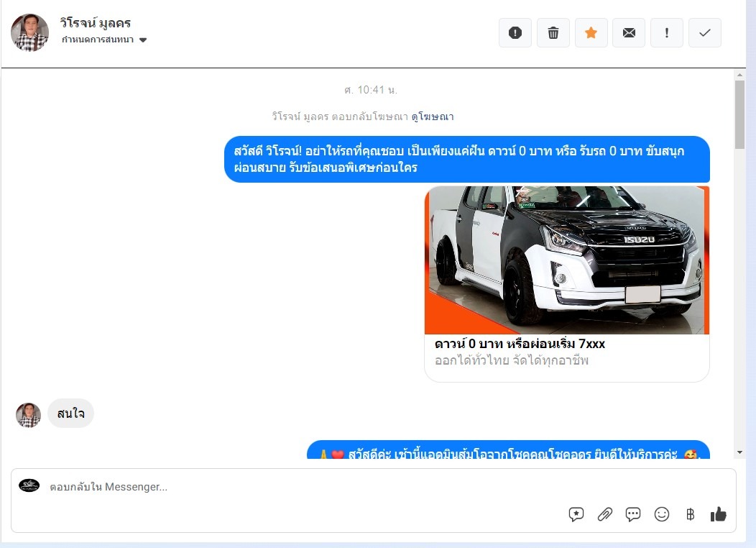The width and height of the screenshot is (756, 548).
Task: Mark conversation as unread with envelope icon
Action: 629,33
